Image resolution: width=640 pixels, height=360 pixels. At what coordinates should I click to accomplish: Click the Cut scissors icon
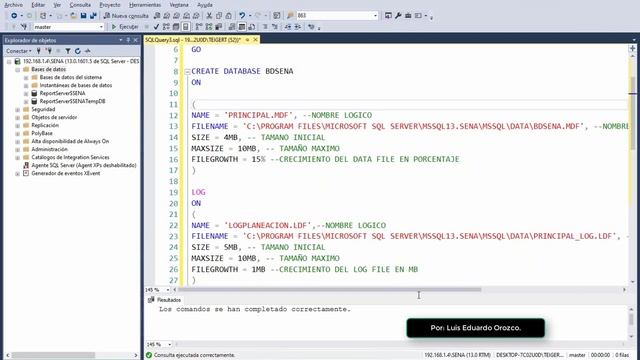click(209, 16)
